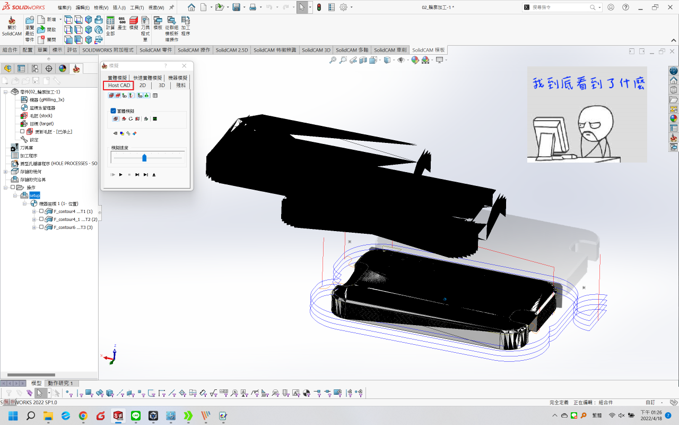Expand the top part tree node

(6, 92)
